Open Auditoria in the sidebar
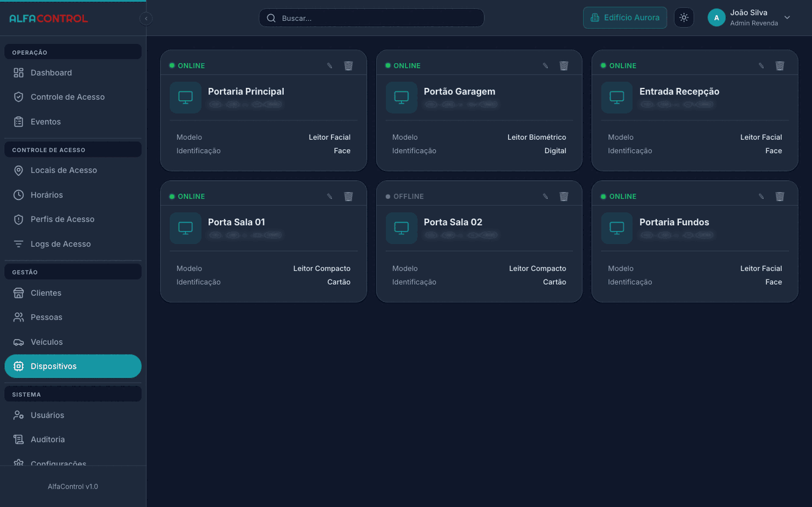The height and width of the screenshot is (507, 812). [x=73, y=439]
